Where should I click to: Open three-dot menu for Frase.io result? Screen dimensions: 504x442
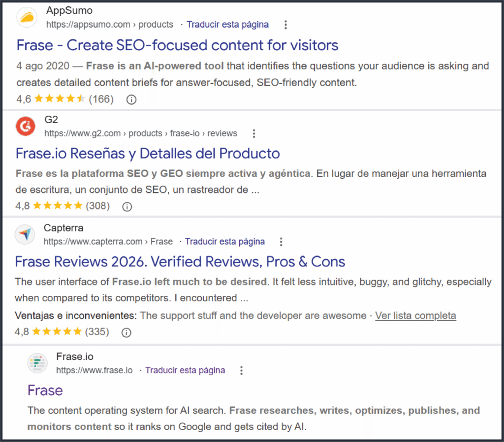(241, 370)
